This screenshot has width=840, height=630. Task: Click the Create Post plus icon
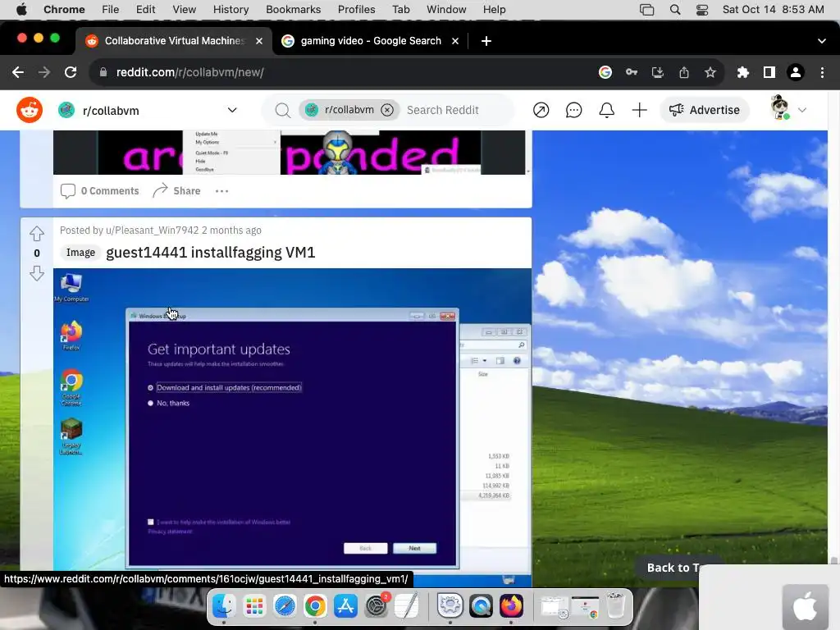pos(639,111)
